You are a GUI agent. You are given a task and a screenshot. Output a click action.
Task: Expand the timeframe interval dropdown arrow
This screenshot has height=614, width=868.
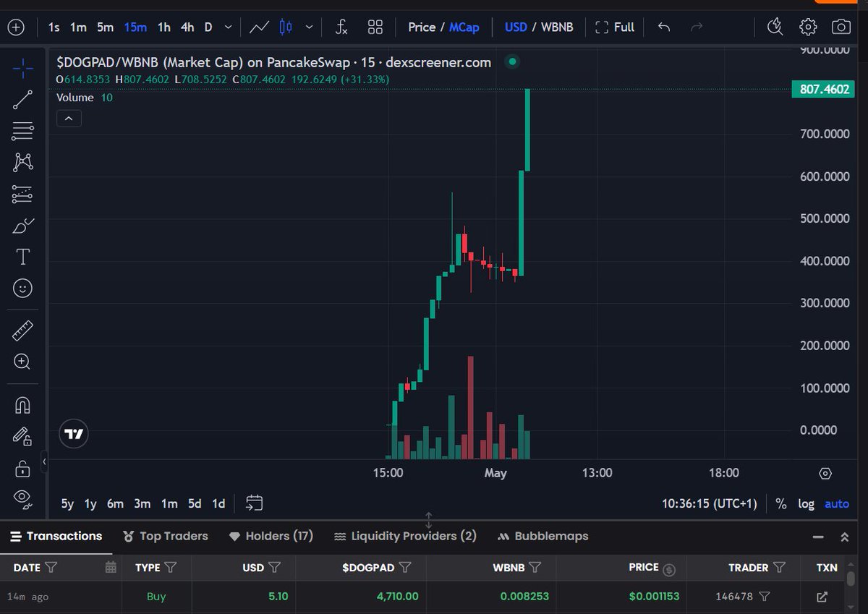tap(229, 27)
